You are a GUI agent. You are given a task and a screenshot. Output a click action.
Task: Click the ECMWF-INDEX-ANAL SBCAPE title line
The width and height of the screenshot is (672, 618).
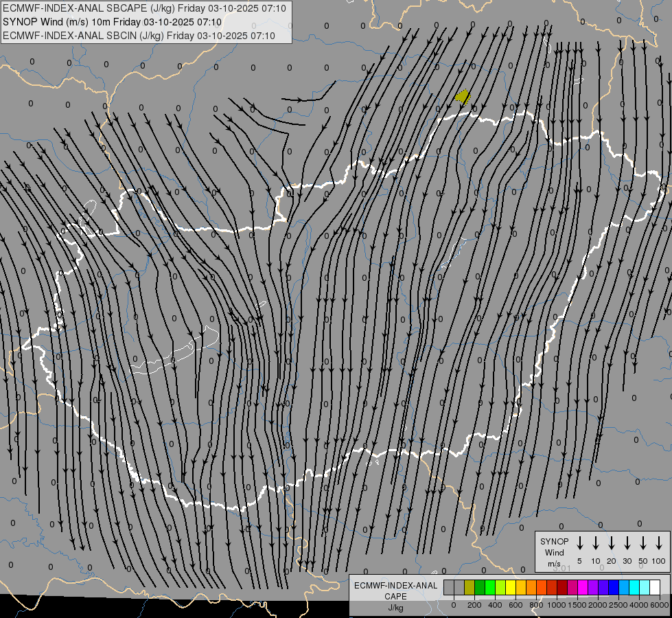point(138,8)
